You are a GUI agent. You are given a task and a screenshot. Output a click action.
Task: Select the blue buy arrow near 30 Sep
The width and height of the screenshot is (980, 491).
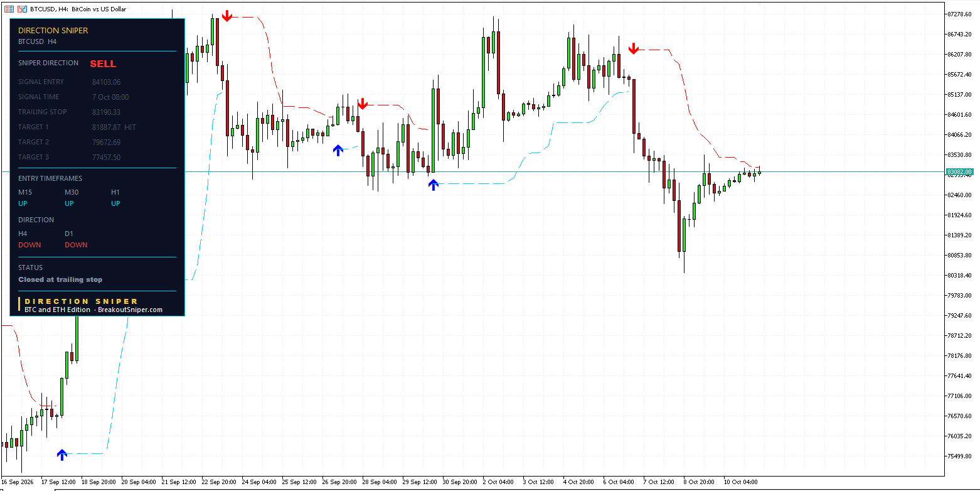(x=433, y=185)
